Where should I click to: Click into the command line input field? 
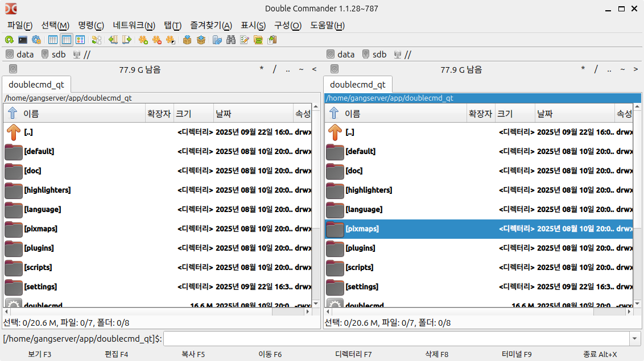[x=397, y=339]
